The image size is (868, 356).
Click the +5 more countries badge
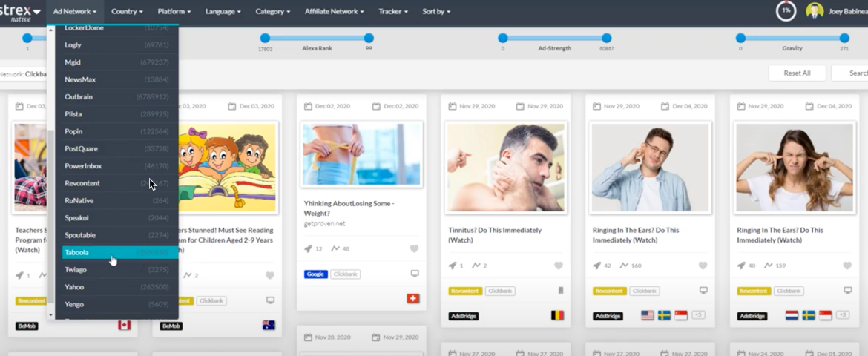[698, 315]
